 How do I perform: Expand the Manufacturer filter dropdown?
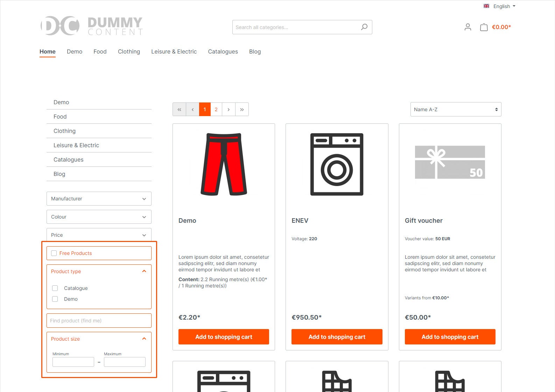99,199
